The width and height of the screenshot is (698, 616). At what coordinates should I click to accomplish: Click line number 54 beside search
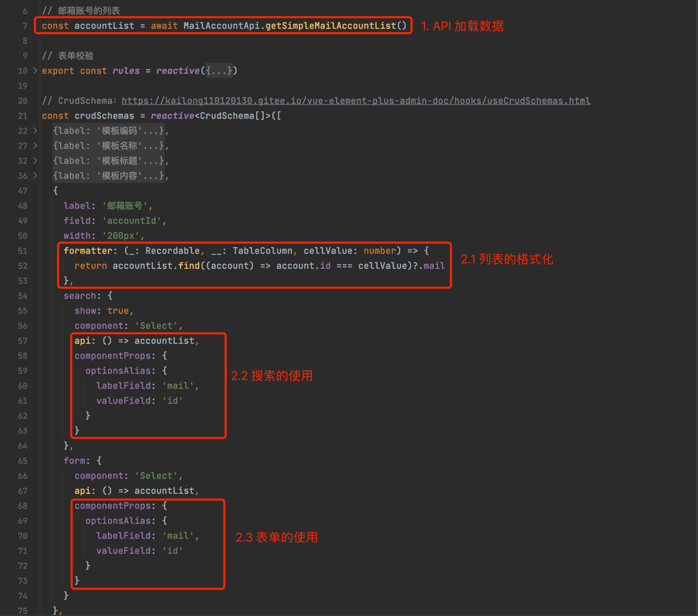pos(23,296)
